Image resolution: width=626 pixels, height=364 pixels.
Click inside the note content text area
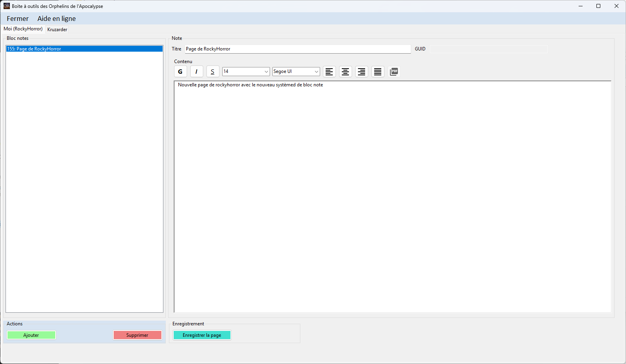tap(392, 197)
